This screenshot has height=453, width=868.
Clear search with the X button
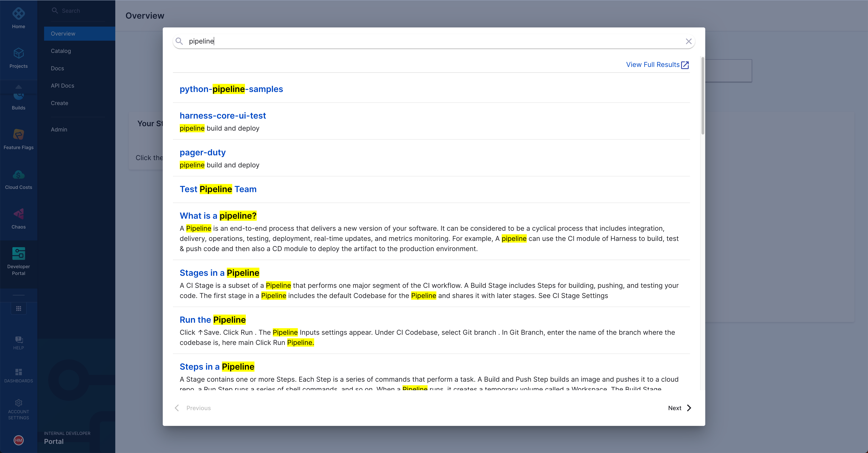(x=688, y=42)
